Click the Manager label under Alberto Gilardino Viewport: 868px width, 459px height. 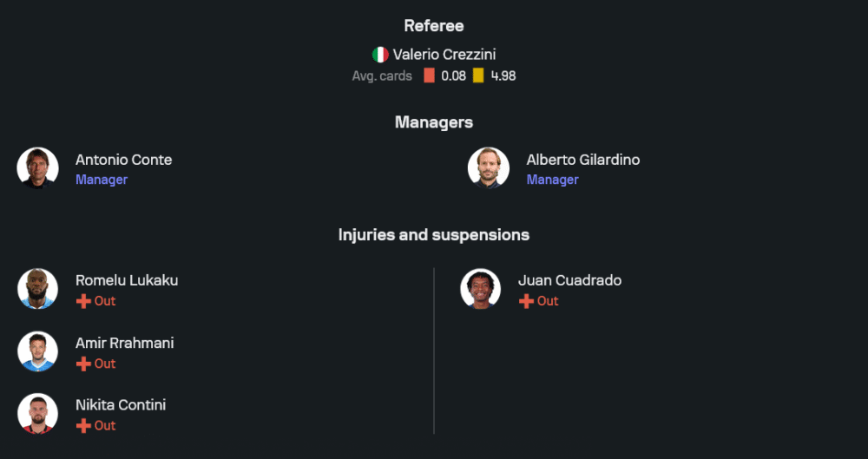[x=552, y=180]
